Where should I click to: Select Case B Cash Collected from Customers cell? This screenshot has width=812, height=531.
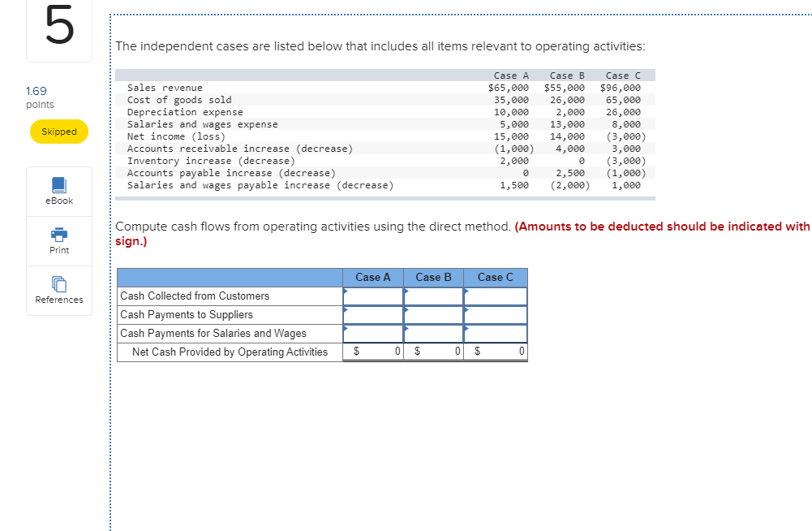coord(433,296)
